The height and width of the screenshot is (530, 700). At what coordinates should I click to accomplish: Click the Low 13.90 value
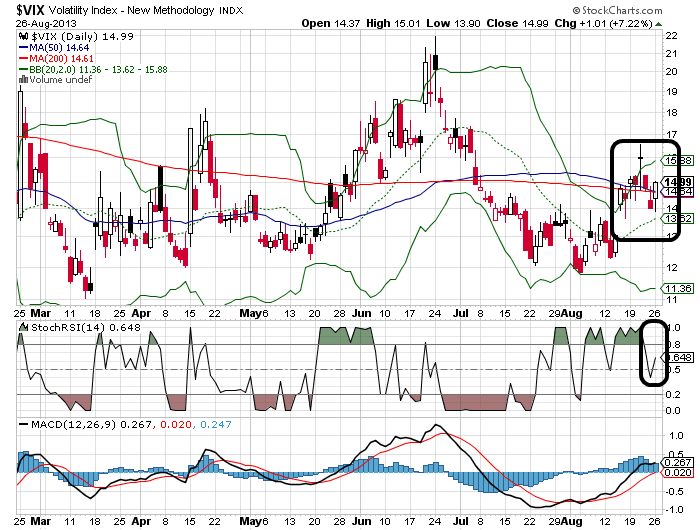click(453, 23)
